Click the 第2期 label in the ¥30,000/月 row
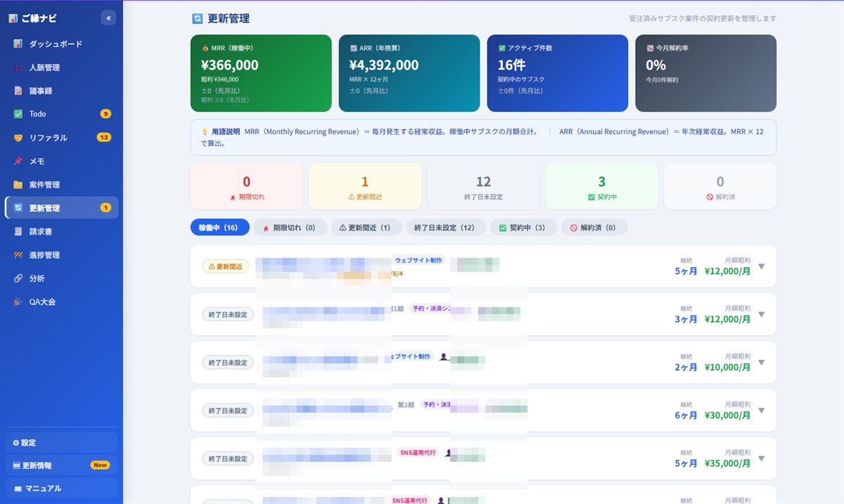Image resolution: width=844 pixels, height=504 pixels. [406, 405]
